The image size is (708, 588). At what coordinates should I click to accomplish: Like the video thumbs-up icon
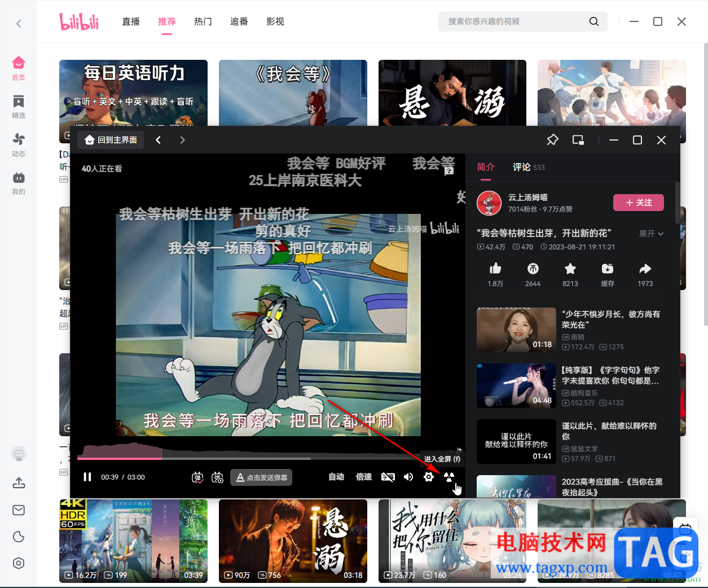click(x=495, y=269)
